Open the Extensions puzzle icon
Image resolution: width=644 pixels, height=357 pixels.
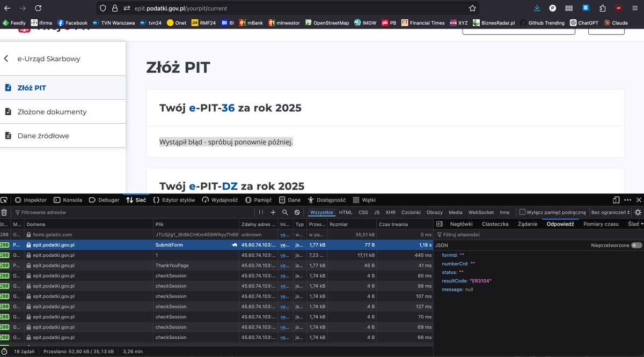click(x=603, y=9)
